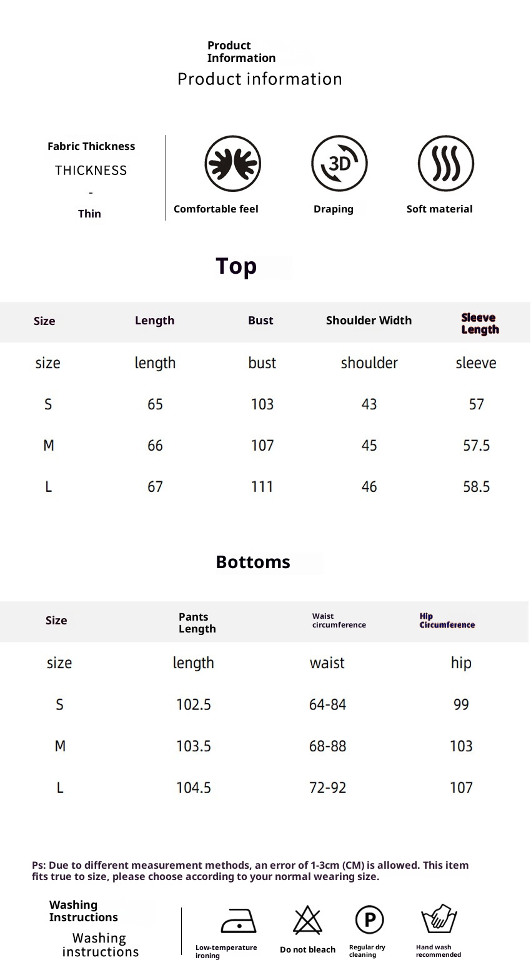The width and height of the screenshot is (531, 980).
Task: Click the Low-temperature ironing icon
Action: 239,921
